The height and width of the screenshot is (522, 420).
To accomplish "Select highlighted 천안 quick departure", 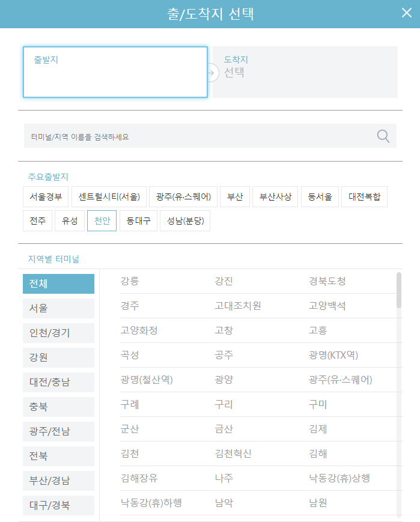I will pos(102,220).
